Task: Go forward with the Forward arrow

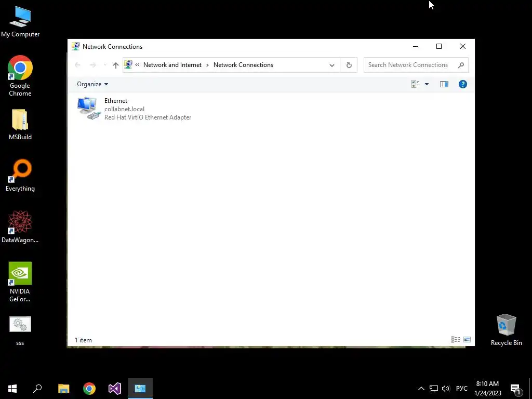Action: [92, 65]
